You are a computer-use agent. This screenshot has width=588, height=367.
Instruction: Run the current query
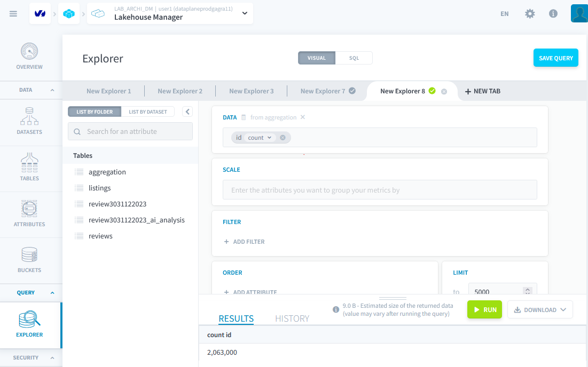coord(484,309)
